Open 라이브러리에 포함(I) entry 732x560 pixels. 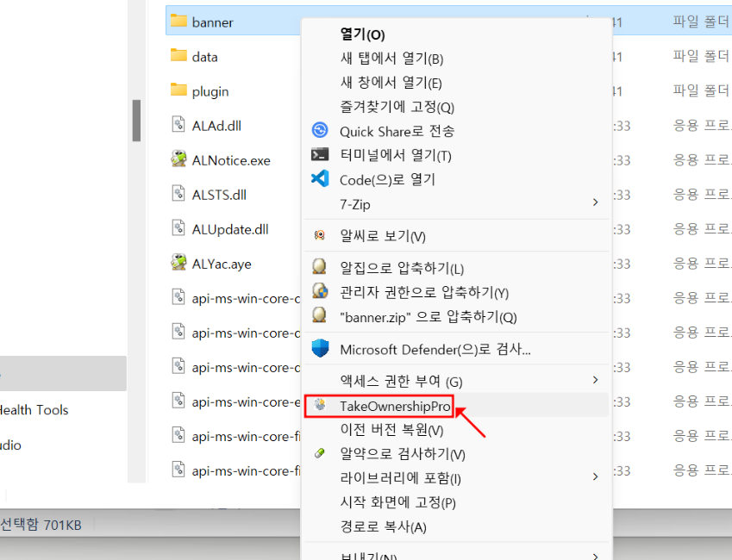(x=457, y=478)
